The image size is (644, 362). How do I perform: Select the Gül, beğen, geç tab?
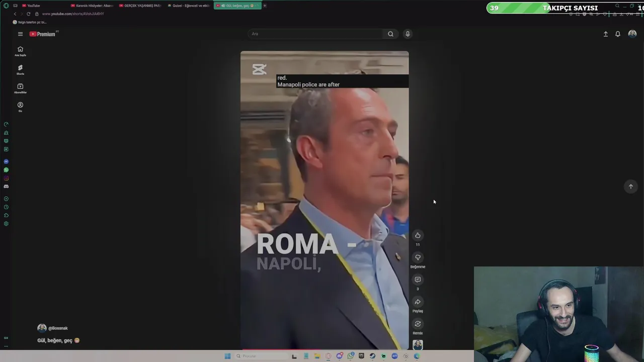237,6
